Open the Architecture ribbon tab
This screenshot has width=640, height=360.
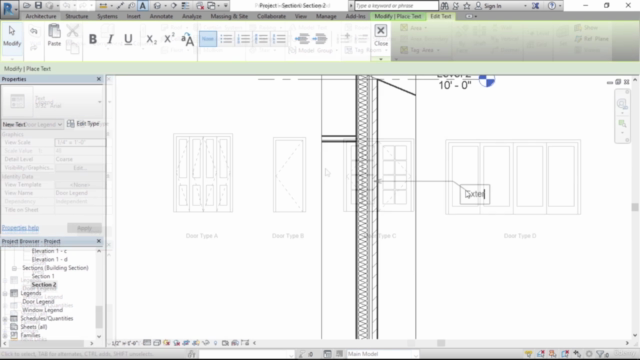[x=41, y=16]
